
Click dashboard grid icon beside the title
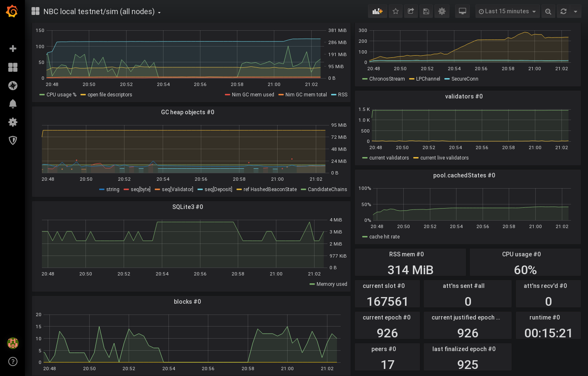tap(36, 11)
